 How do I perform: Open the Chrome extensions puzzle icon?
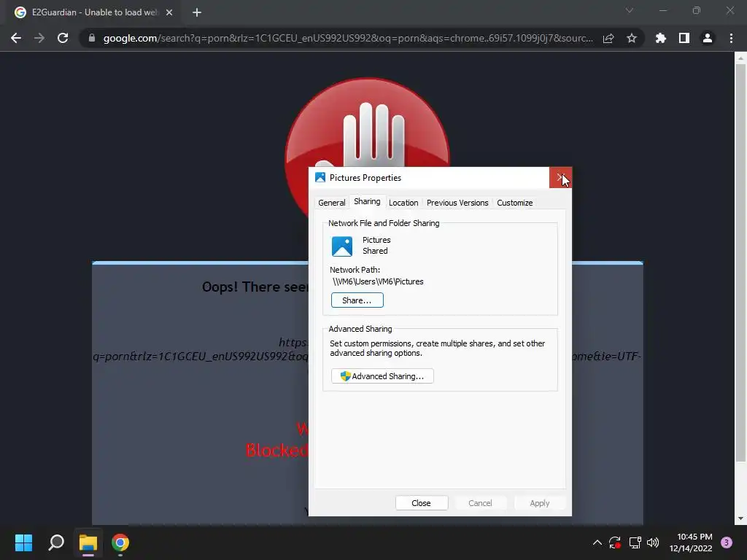click(x=661, y=38)
